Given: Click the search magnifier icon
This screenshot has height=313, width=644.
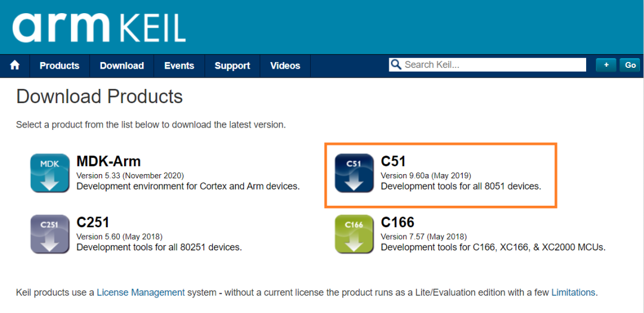Looking at the screenshot, I should (x=395, y=65).
